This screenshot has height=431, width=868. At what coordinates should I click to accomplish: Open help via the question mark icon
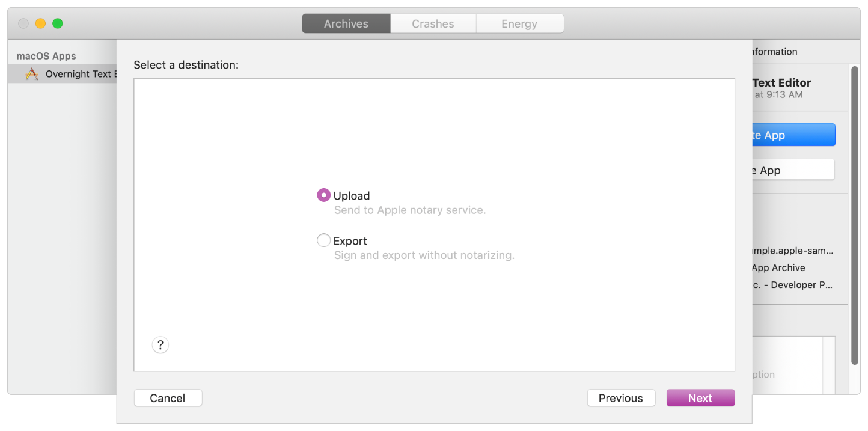pos(160,344)
